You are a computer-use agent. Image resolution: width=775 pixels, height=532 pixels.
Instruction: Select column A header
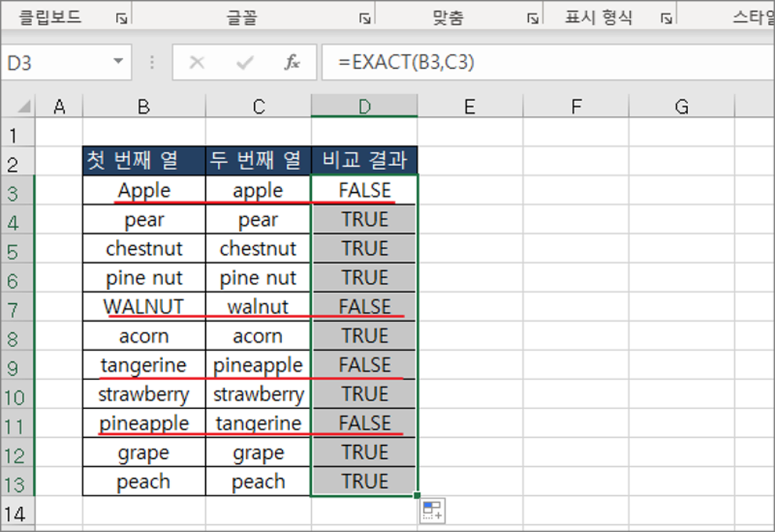point(59,107)
